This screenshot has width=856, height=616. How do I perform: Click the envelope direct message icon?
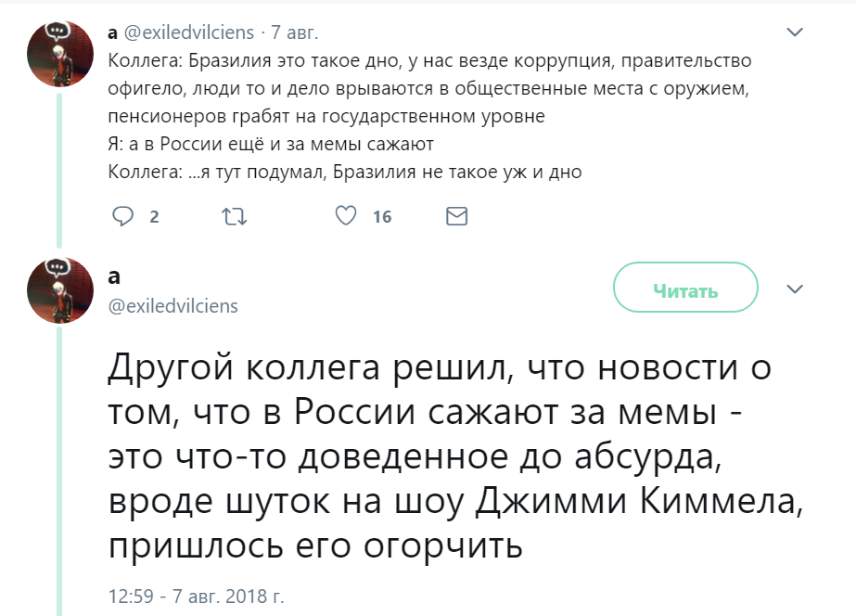457,216
